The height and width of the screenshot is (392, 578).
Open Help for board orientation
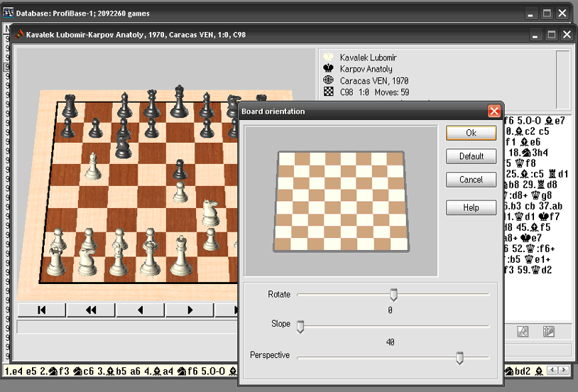471,207
